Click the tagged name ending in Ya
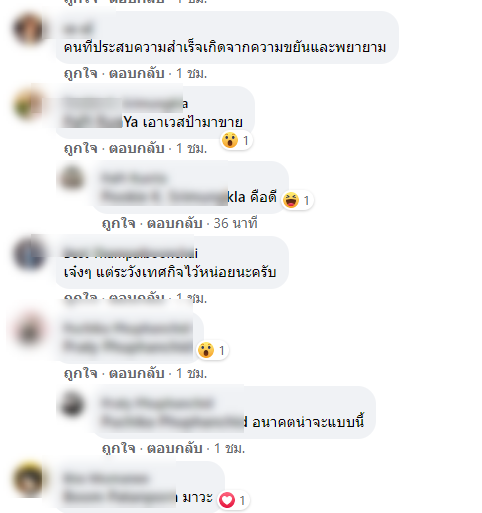 pyautogui.click(x=101, y=122)
